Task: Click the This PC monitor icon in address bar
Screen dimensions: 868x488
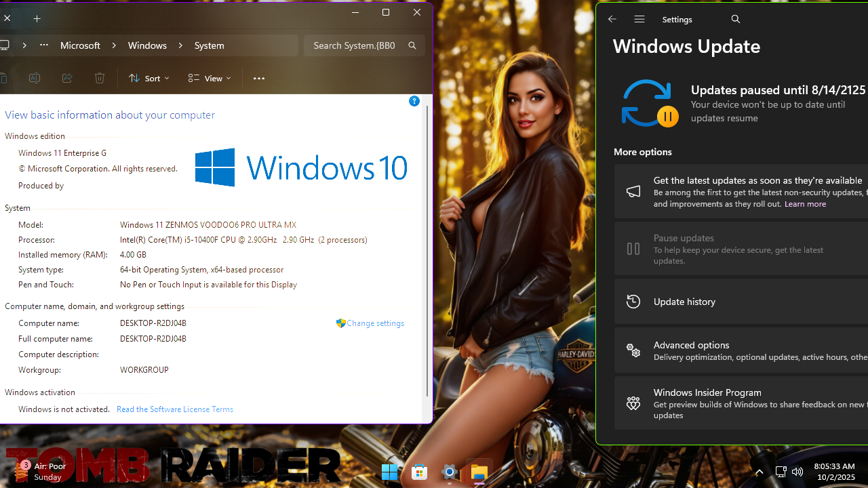Action: [x=4, y=45]
